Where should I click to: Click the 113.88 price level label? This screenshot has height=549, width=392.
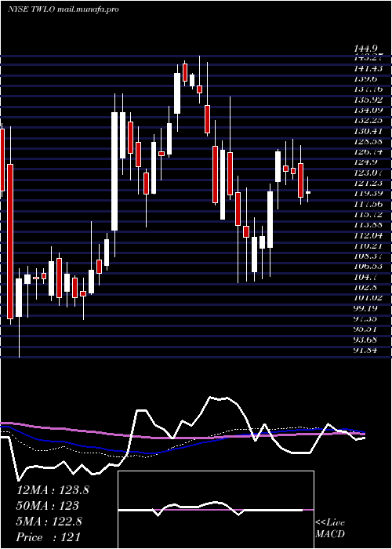pos(368,224)
